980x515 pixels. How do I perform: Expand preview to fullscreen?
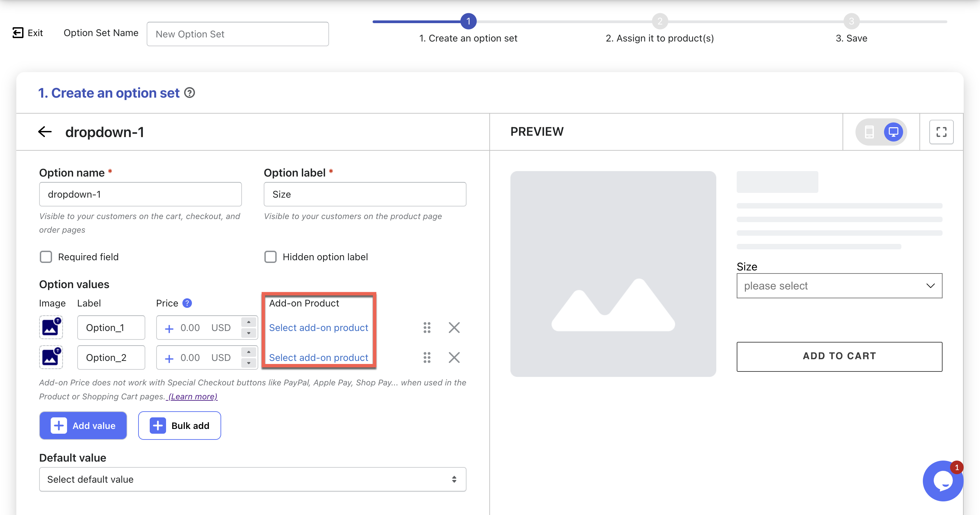pyautogui.click(x=941, y=132)
